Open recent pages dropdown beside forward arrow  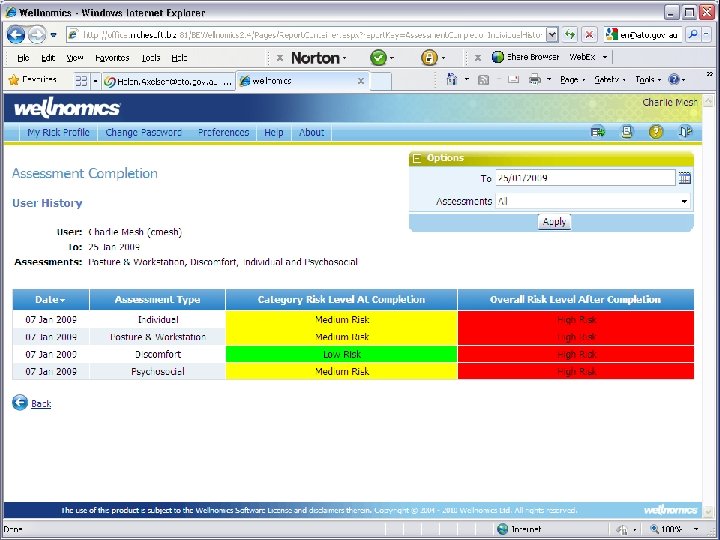tap(54, 35)
